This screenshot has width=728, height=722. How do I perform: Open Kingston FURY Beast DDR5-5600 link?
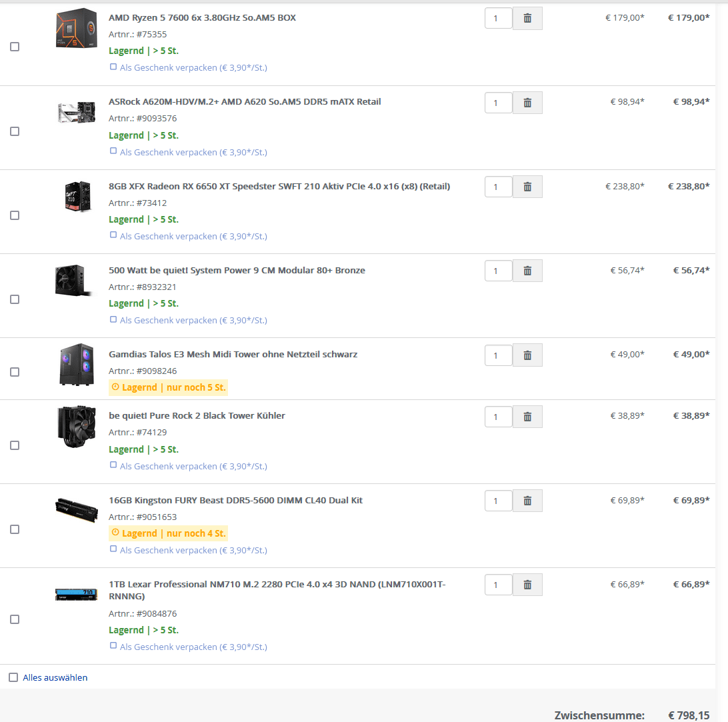coord(235,500)
